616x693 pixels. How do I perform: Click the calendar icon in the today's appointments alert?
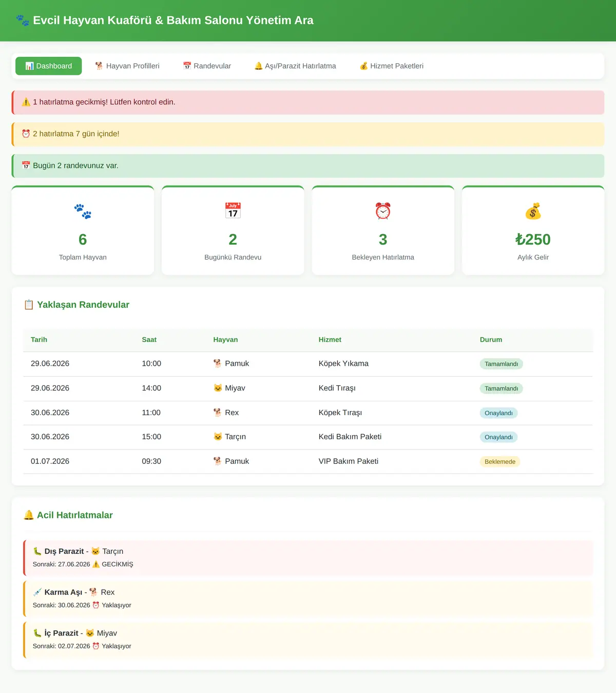pos(26,166)
